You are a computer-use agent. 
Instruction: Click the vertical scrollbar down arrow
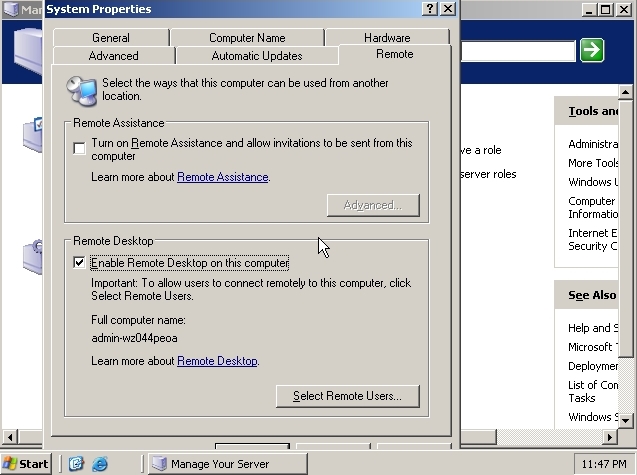[625, 421]
